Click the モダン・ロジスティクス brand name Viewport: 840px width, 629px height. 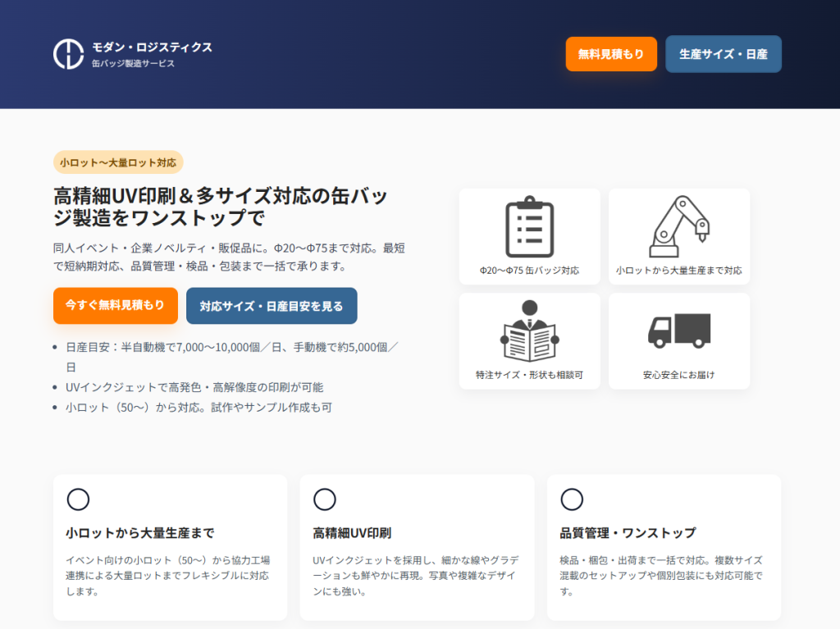(152, 47)
